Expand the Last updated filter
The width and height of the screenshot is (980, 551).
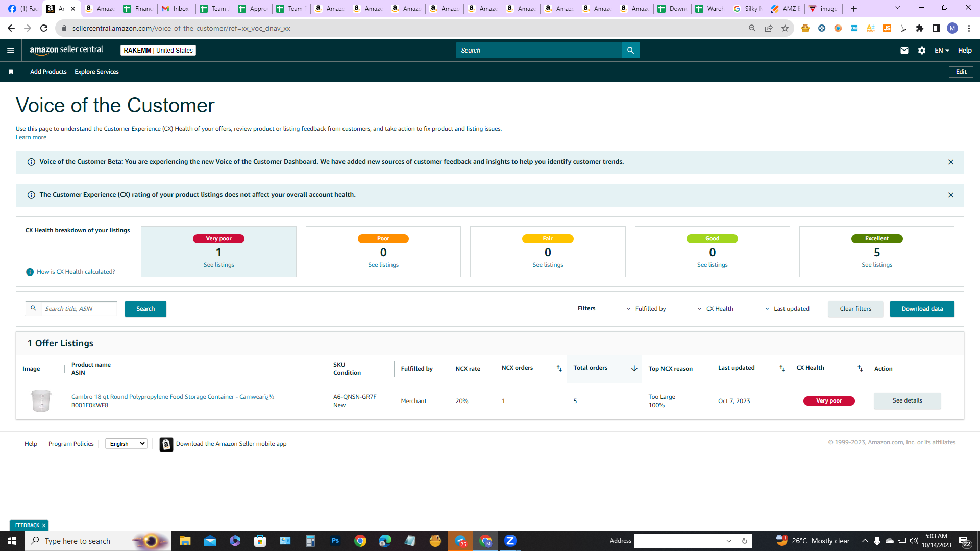pos(787,309)
